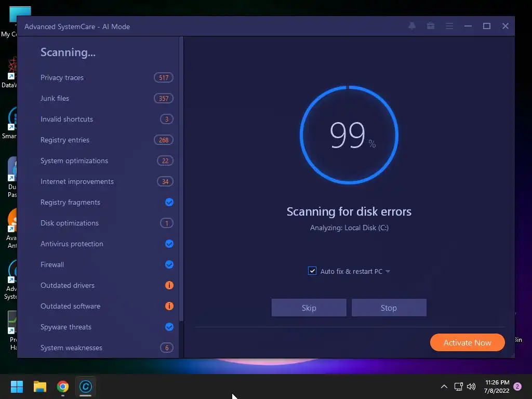Select the Junk files row
This screenshot has width=532, height=399.
click(x=107, y=98)
